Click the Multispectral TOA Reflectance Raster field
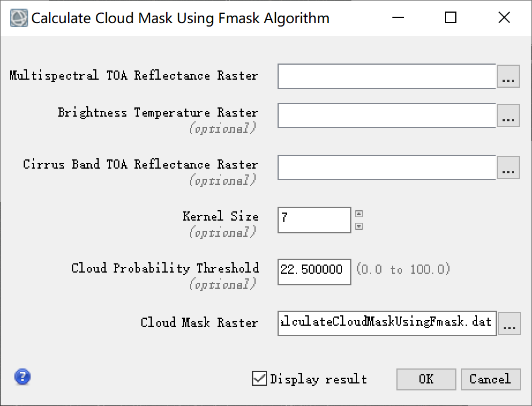532x406 pixels. [x=386, y=76]
